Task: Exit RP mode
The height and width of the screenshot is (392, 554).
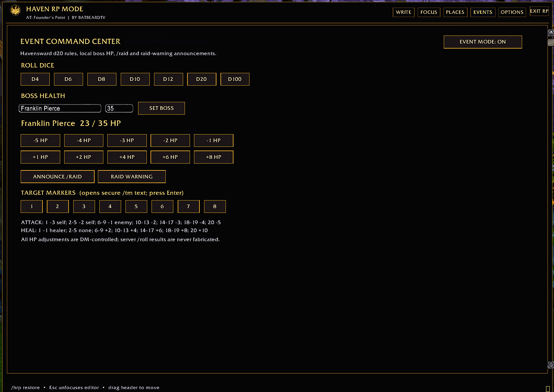Action: coord(539,11)
